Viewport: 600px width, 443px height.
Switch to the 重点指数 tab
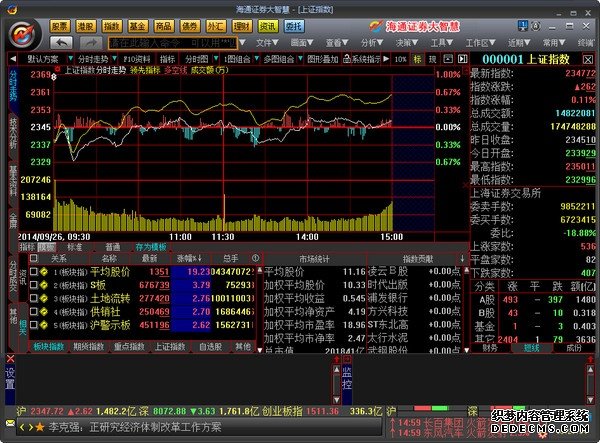(x=129, y=347)
